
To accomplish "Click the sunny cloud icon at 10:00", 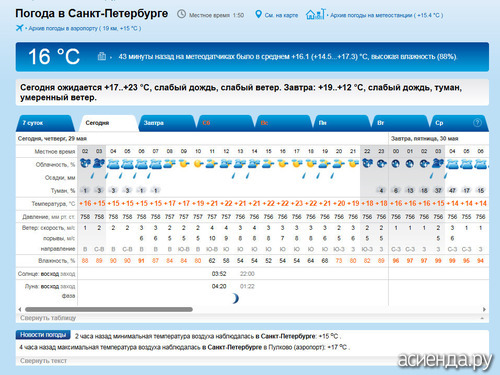I will (198, 164).
